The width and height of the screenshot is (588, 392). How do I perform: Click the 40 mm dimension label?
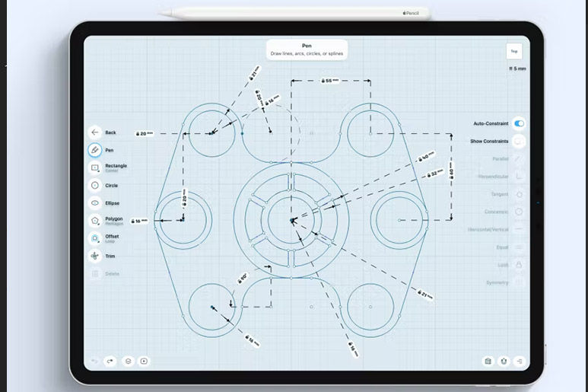427,156
